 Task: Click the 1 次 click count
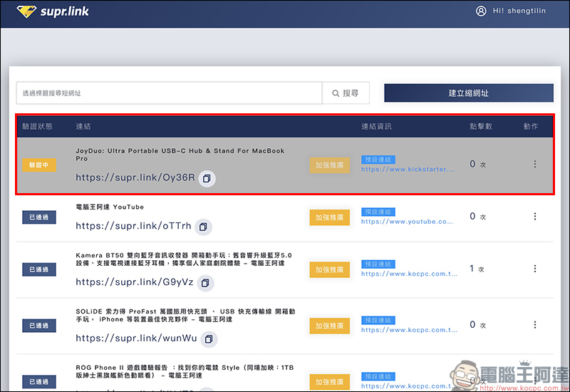point(477,269)
